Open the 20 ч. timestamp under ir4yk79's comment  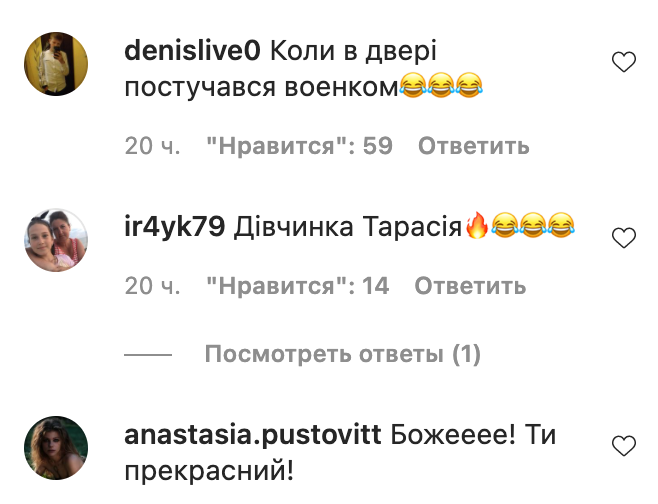tap(152, 286)
